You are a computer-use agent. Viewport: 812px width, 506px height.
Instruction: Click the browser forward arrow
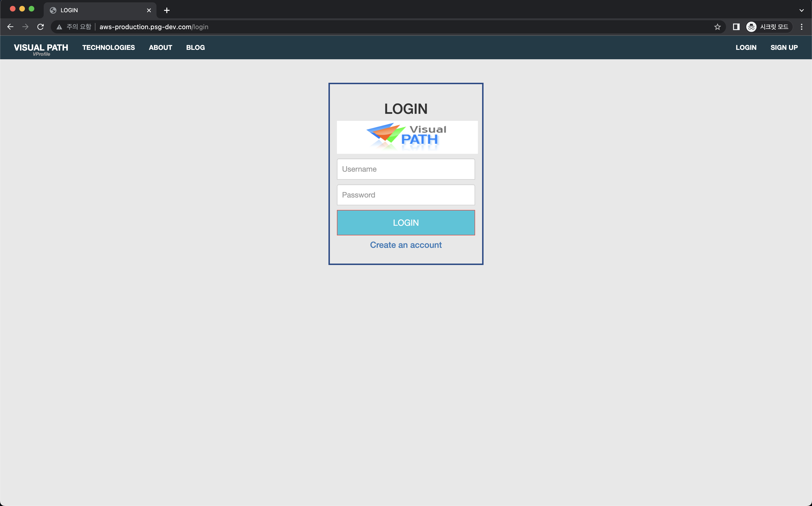(x=25, y=27)
